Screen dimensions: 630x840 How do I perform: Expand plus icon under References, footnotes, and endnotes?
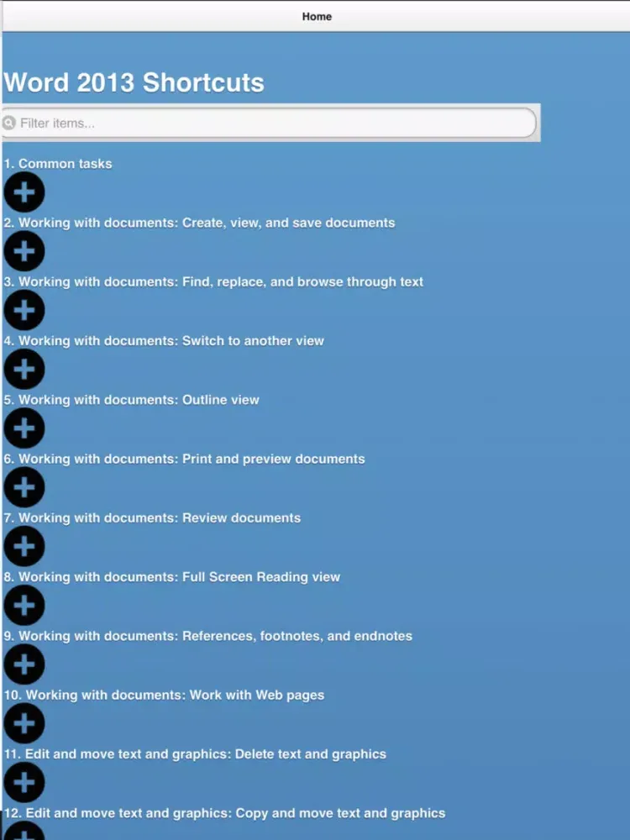click(x=24, y=664)
